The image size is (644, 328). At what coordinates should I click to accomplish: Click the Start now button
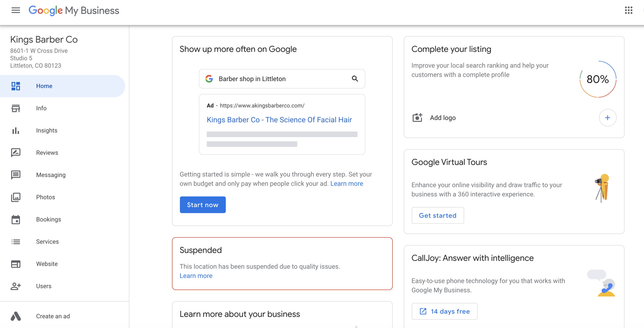203,205
